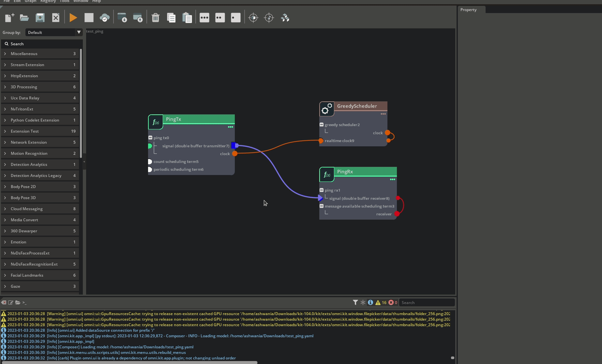
Task: Open the Registry menu
Action: [48, 1]
